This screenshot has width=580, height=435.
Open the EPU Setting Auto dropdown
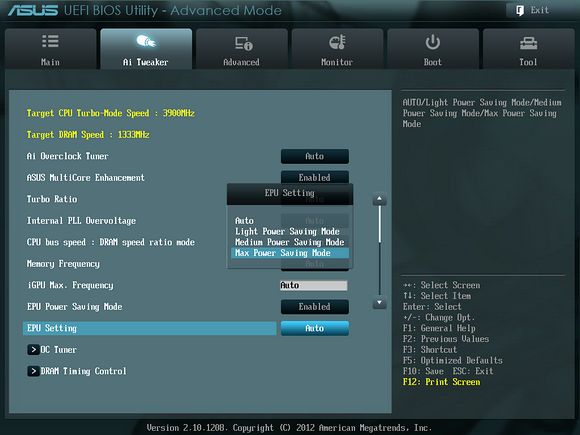tap(315, 328)
